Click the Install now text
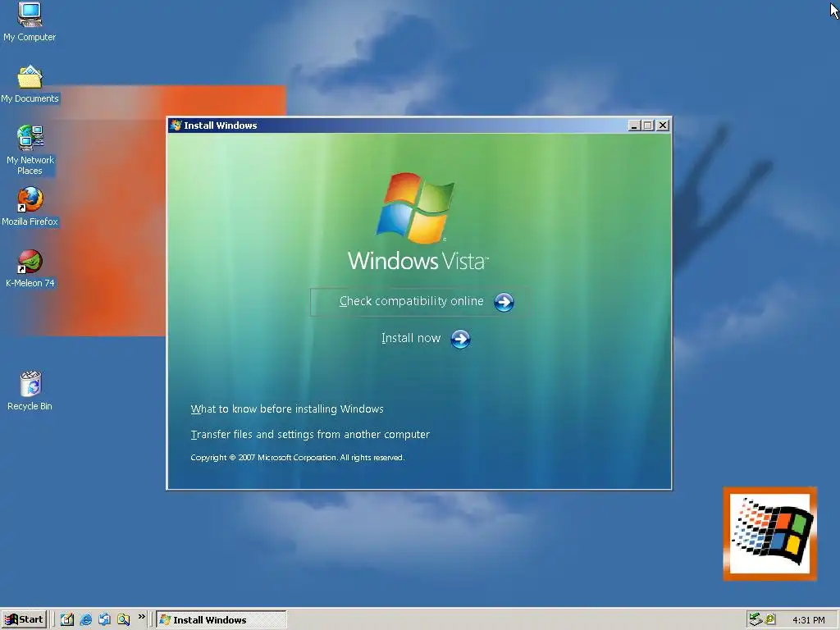 coord(411,338)
